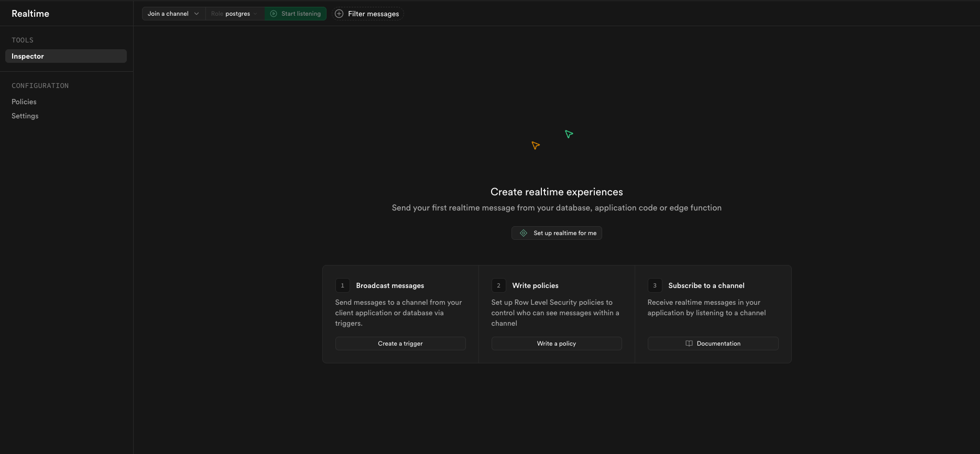Click the book icon on Documentation
The height and width of the screenshot is (454, 980).
coord(689,344)
